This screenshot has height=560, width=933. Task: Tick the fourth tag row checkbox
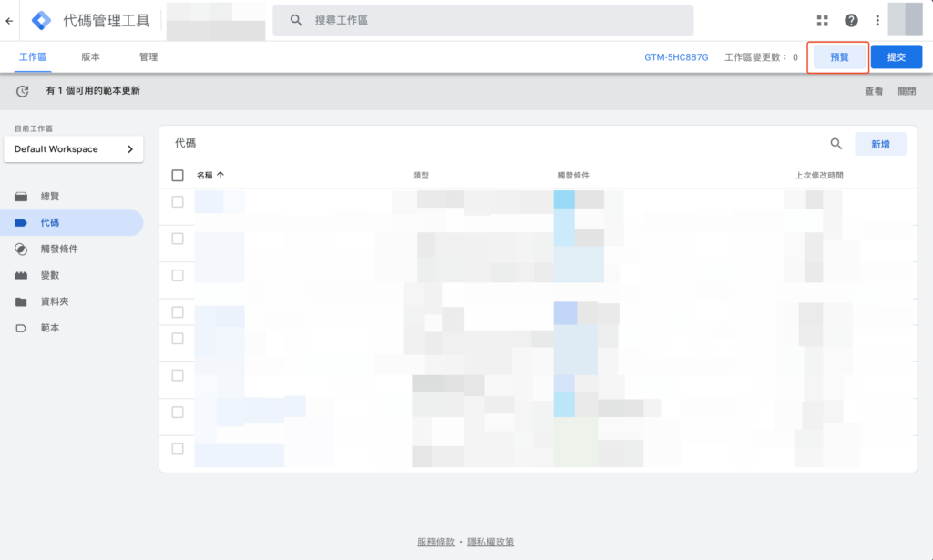point(178,312)
